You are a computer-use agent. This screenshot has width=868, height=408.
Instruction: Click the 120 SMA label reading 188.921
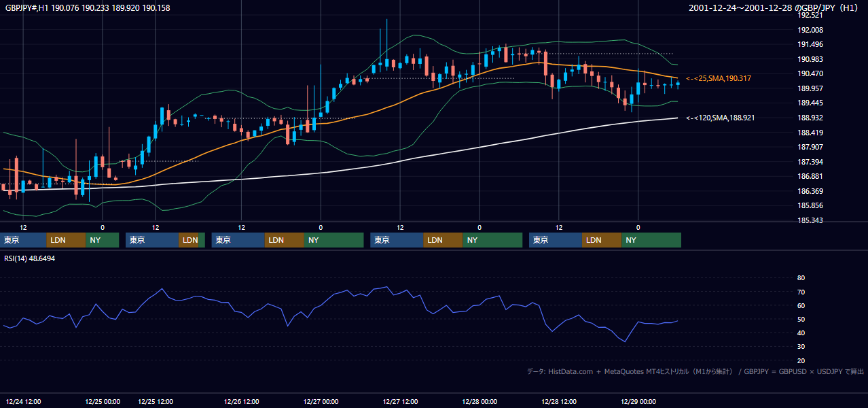720,118
